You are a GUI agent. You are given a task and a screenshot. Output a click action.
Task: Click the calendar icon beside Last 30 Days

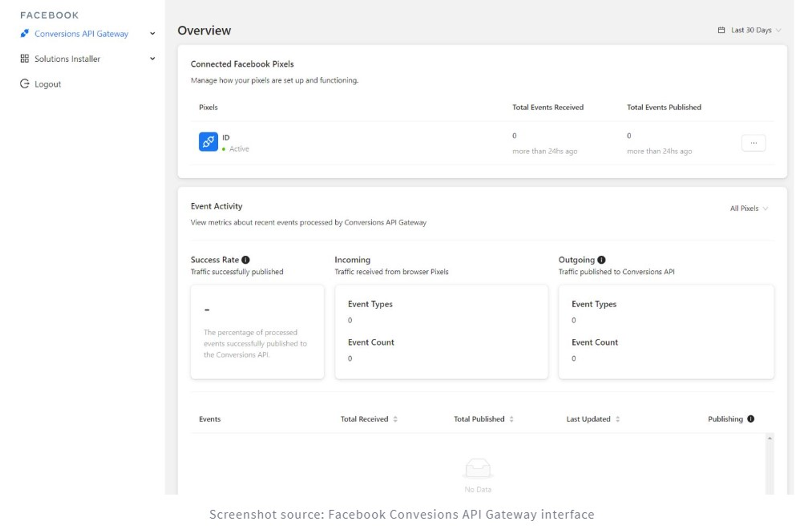(x=721, y=30)
